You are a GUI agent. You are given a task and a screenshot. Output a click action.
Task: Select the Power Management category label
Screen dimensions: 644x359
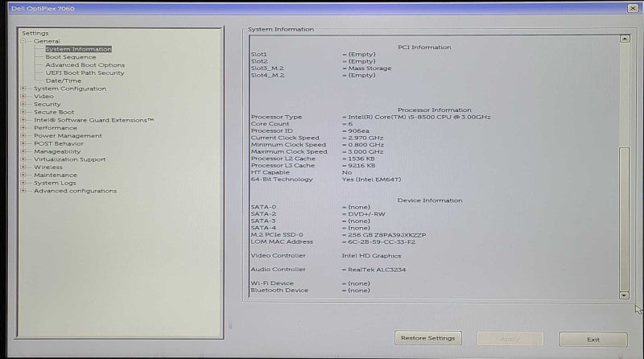coord(68,135)
